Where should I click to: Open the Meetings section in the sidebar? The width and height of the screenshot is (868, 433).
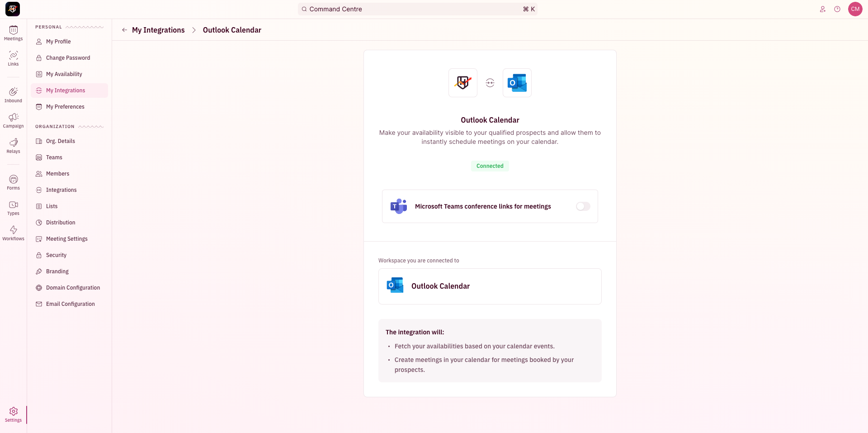[x=13, y=33]
